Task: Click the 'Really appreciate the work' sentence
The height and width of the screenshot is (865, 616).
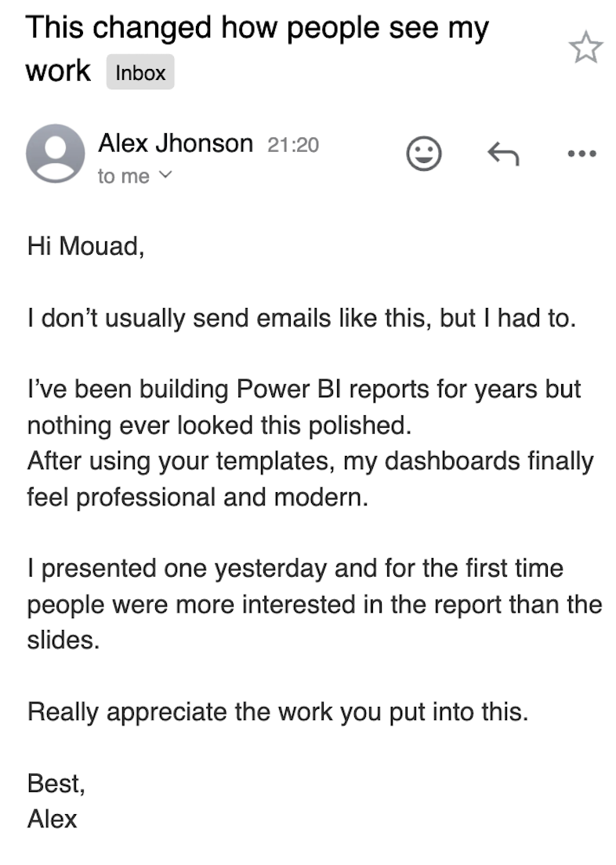Action: (x=277, y=711)
